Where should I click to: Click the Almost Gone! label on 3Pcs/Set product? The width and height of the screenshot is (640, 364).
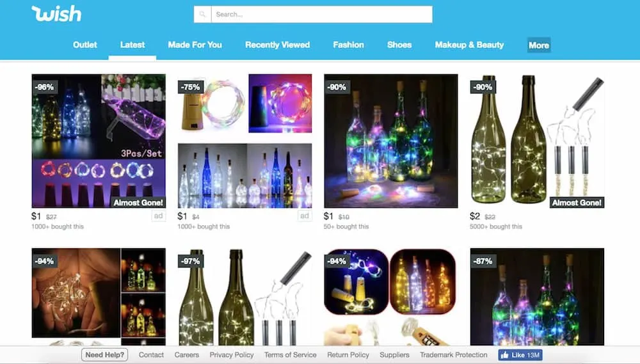138,202
